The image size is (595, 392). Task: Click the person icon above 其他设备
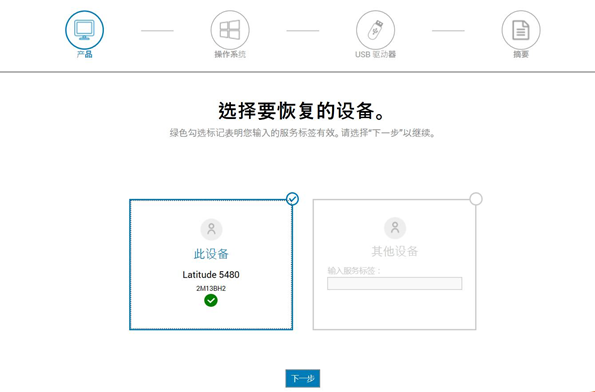tap(395, 228)
